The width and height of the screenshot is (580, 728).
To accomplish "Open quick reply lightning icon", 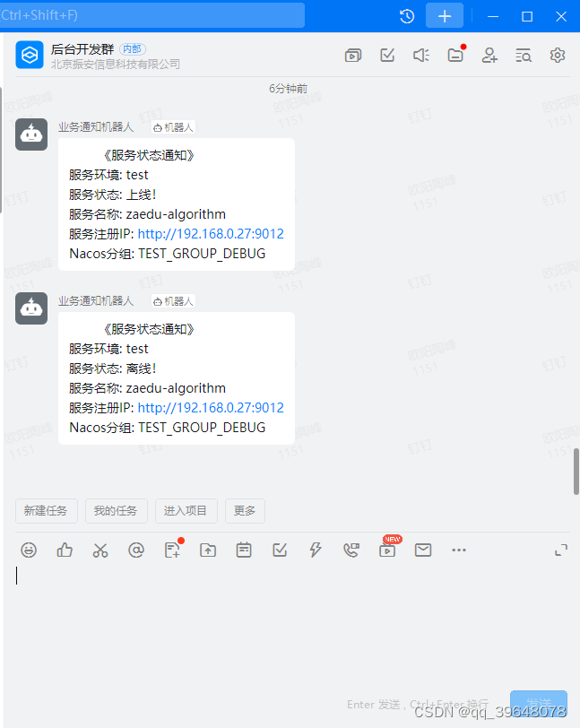I will 316,550.
